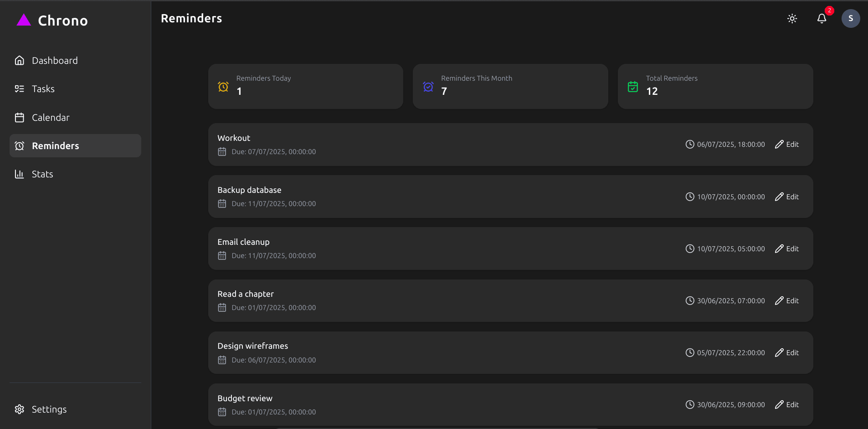The image size is (868, 429).
Task: Open Dashboard in the sidebar
Action: pyautogui.click(x=55, y=61)
